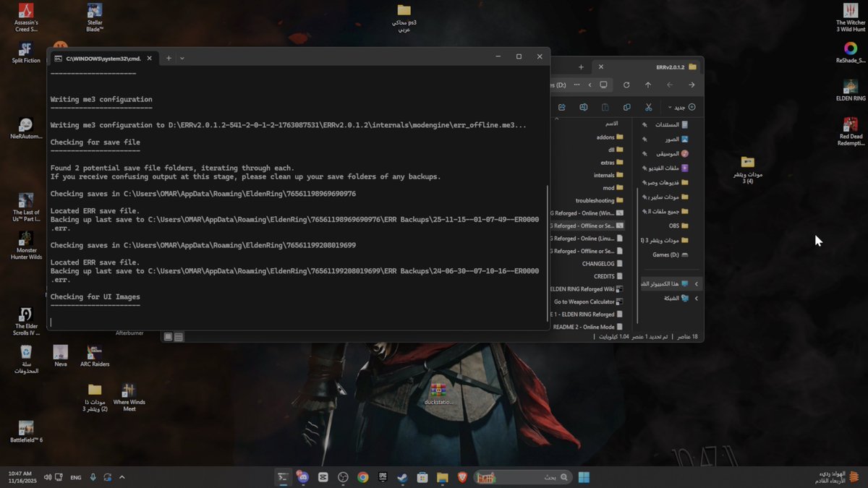
Task: Select the CREDITS file in Explorer
Action: click(608, 276)
